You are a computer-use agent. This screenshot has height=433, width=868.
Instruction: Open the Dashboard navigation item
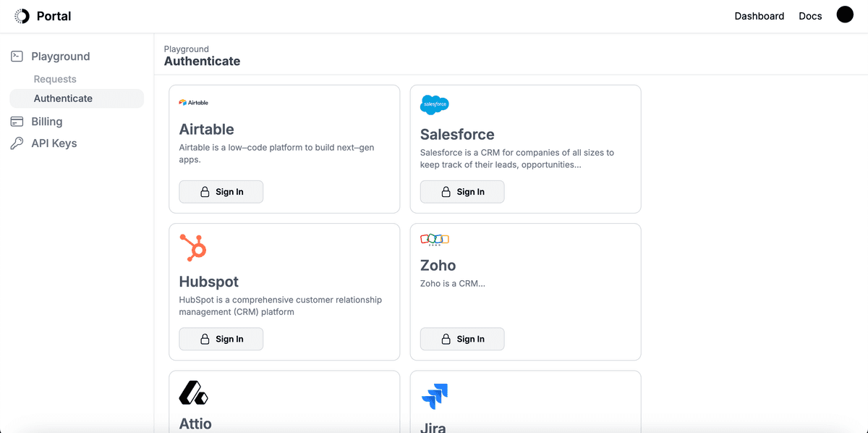click(x=759, y=15)
